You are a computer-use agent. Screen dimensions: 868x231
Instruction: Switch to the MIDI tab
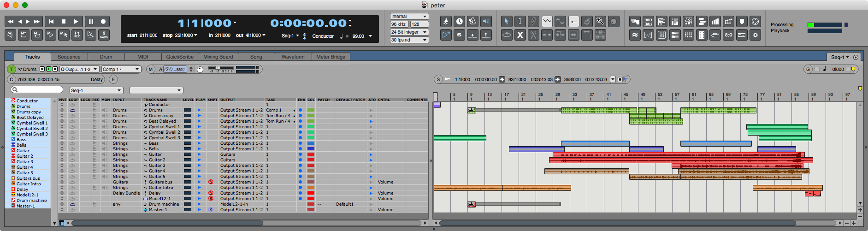(x=143, y=57)
